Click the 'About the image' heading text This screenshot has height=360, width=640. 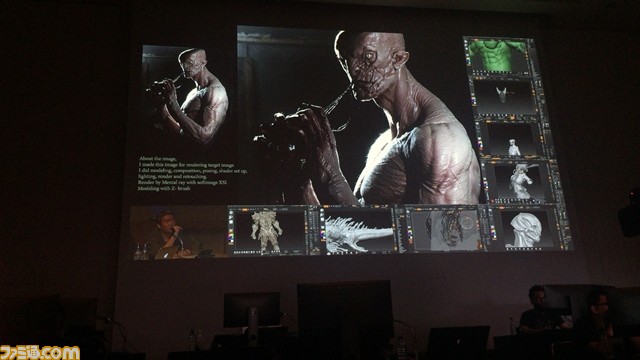pyautogui.click(x=158, y=159)
